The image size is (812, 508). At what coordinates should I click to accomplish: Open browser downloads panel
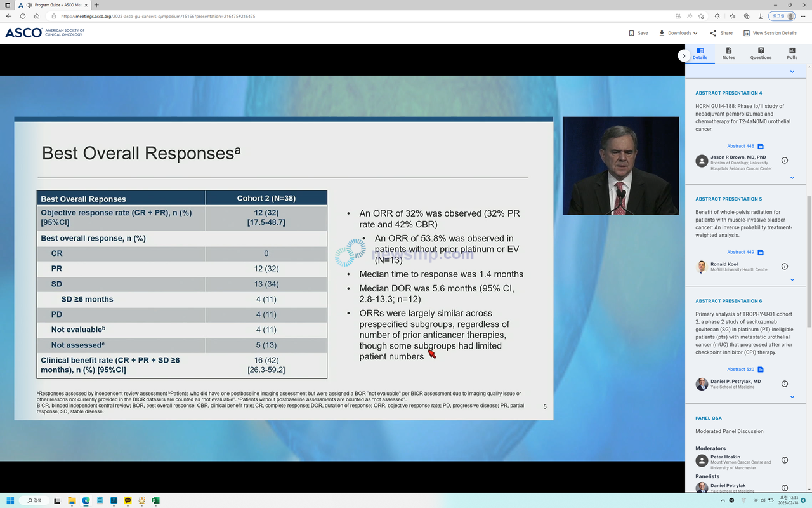point(761,16)
